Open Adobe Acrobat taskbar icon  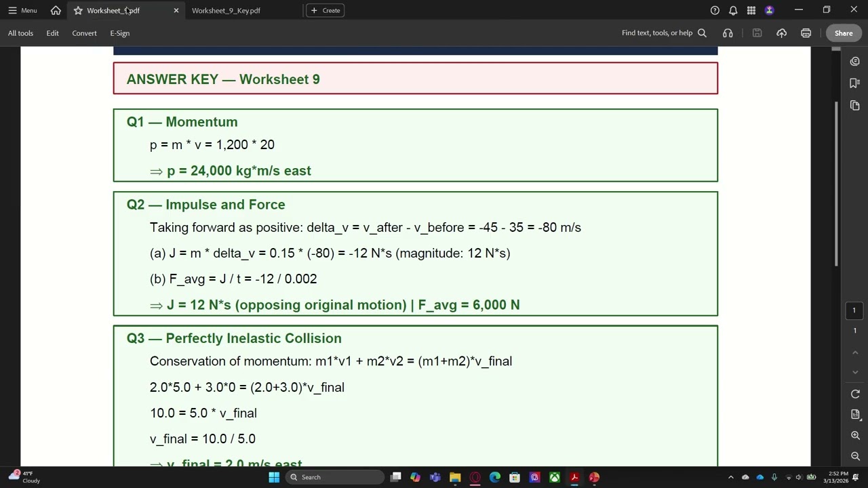click(x=574, y=477)
